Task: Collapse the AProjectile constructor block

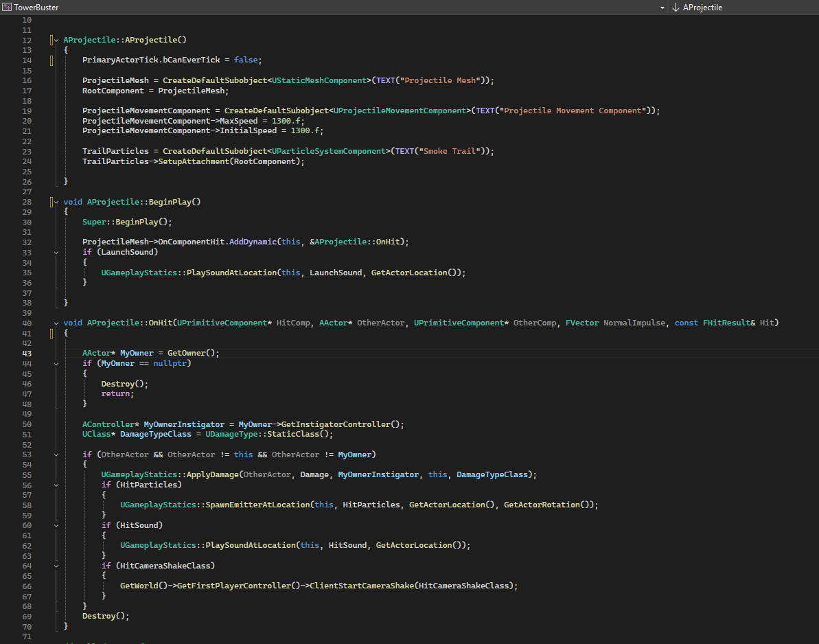Action: click(57, 40)
